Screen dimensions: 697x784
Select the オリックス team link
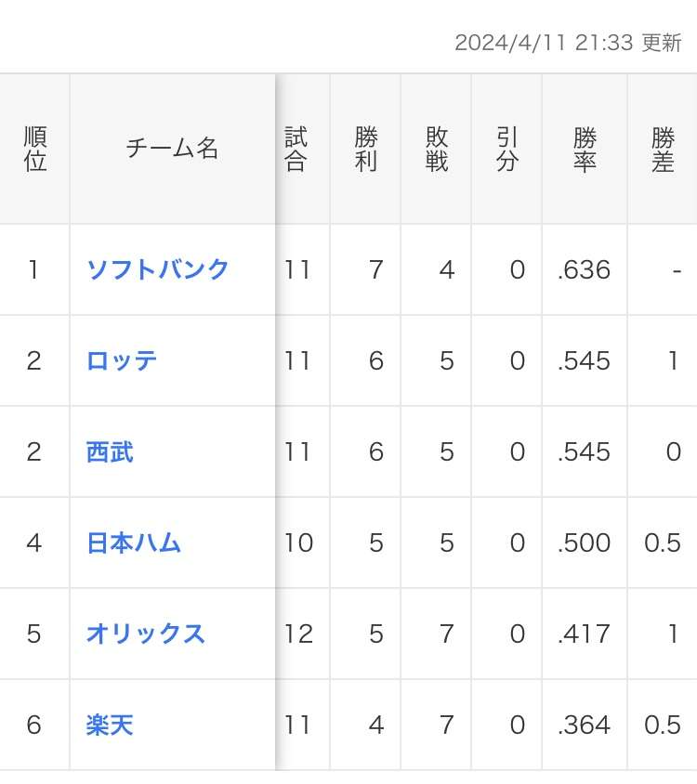(146, 634)
